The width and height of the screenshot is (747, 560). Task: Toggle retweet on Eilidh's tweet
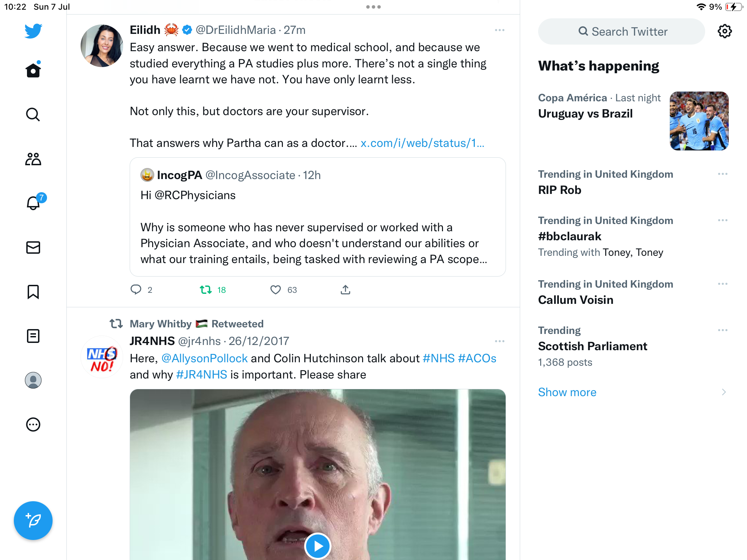click(x=206, y=290)
